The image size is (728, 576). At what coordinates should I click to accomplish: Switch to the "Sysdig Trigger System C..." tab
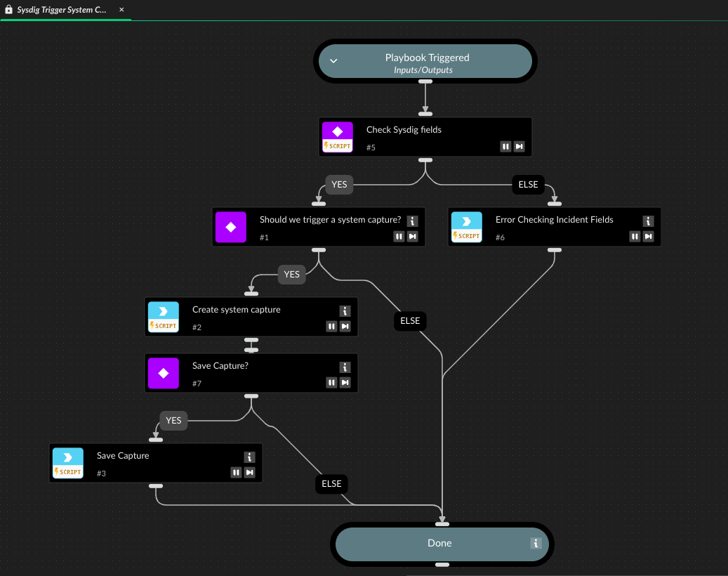pos(63,10)
